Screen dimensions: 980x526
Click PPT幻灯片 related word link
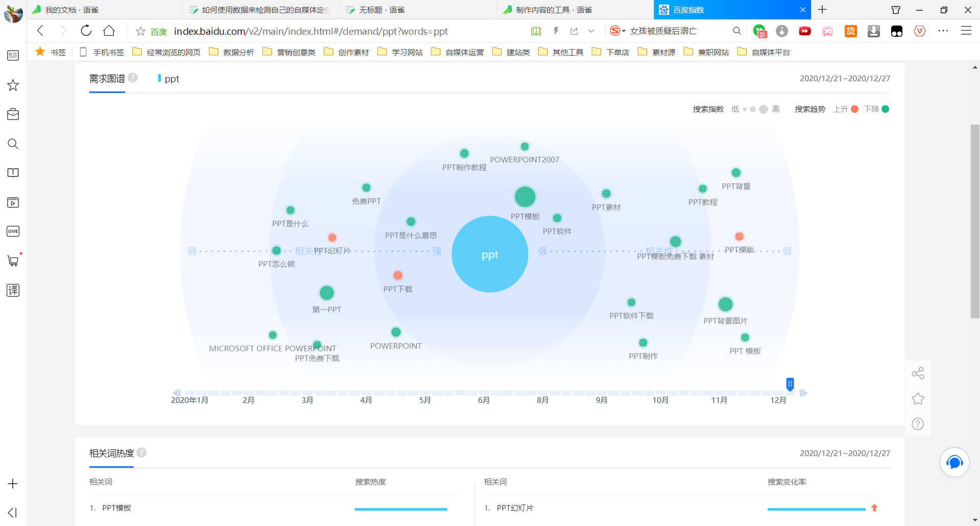515,508
